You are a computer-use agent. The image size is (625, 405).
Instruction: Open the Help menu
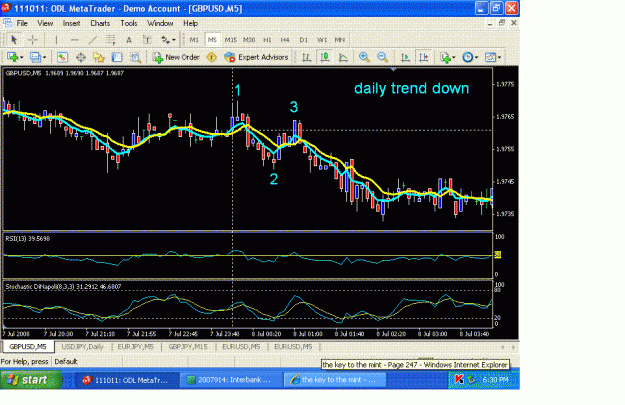[x=191, y=23]
